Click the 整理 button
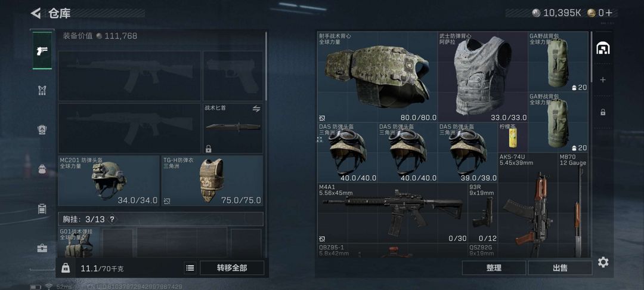Image resolution: width=644 pixels, height=290 pixels. point(494,268)
